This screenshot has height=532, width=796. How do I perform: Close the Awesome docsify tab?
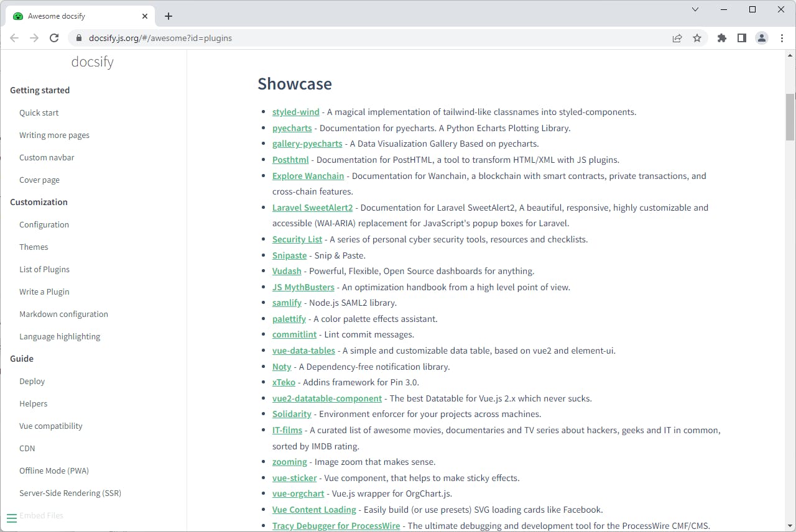[145, 16]
